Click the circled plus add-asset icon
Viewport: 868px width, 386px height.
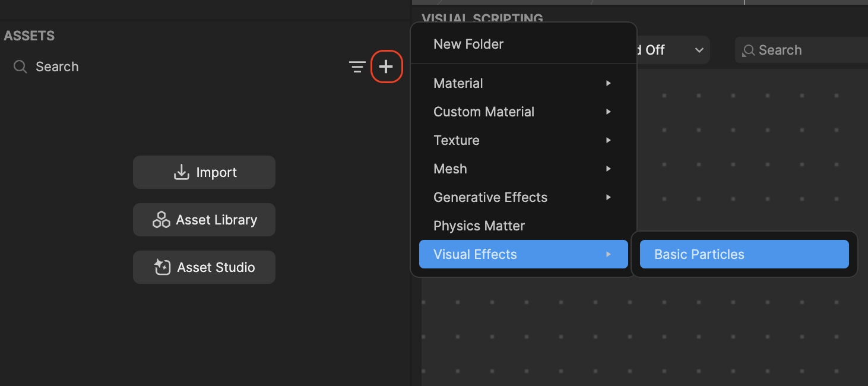pyautogui.click(x=387, y=67)
